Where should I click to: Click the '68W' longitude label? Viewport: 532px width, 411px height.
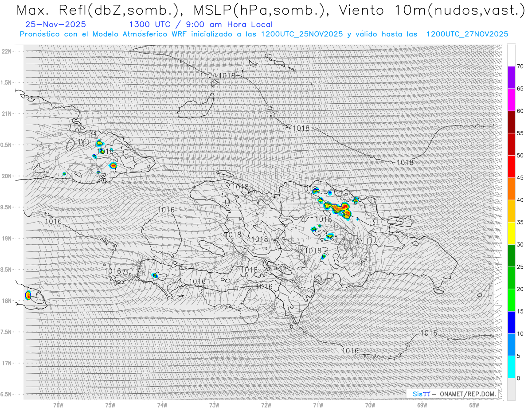(x=474, y=405)
